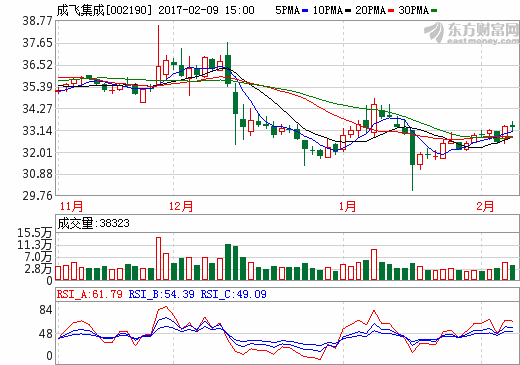This screenshot has height=365, width=520.
Task: Click the 48 RSI axis label
Action: click(x=46, y=334)
